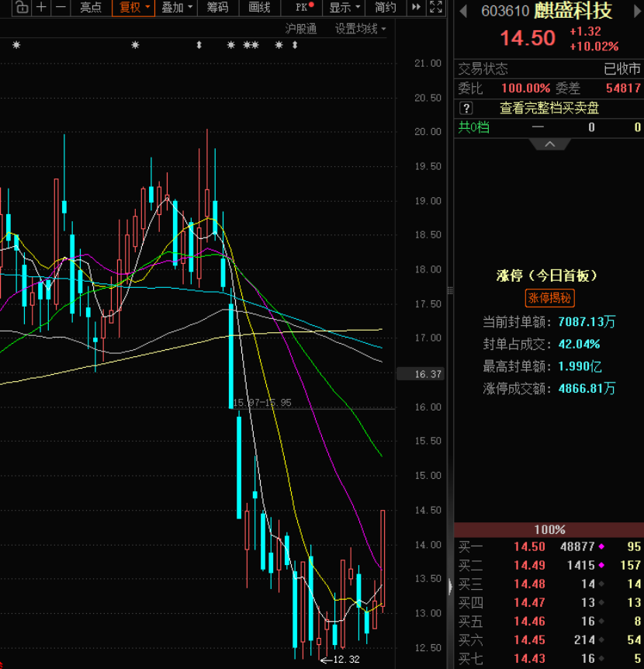
Task: Open the 筹码 chip distribution panel
Action: pos(217,7)
